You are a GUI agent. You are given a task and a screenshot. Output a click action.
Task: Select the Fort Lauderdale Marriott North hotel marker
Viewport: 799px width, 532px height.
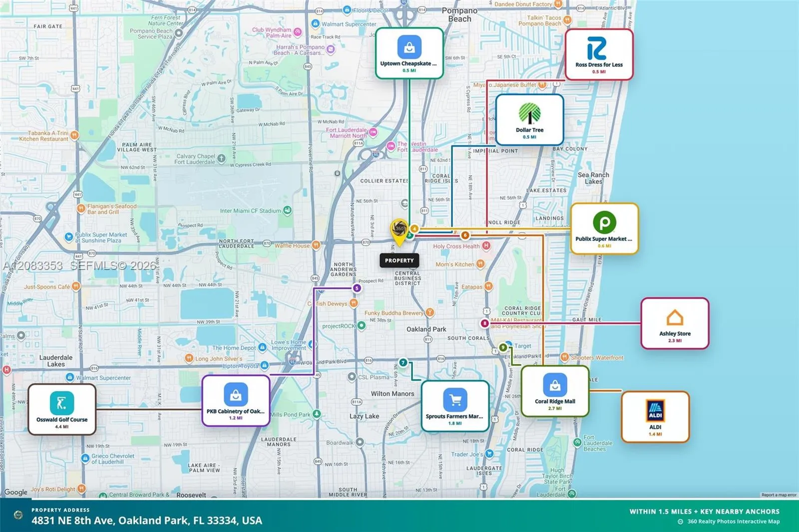point(373,132)
